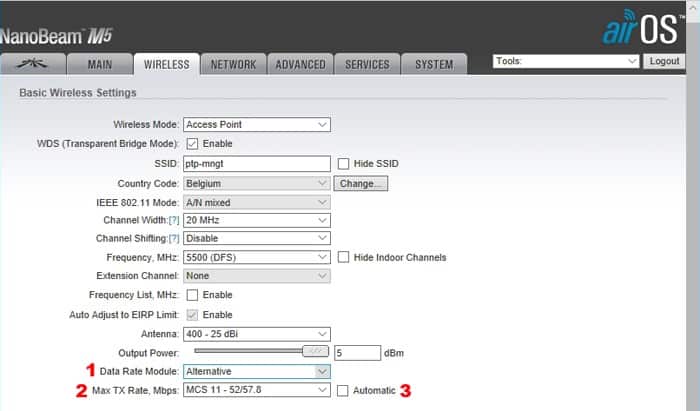
Task: Open the IEEE 802.11 Mode dropdown
Action: point(257,203)
